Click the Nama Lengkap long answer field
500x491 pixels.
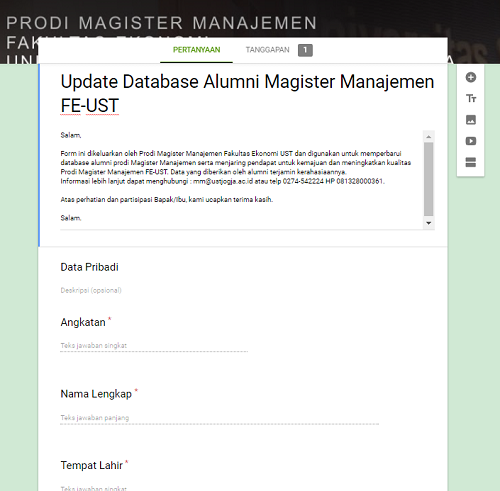[x=220, y=418]
